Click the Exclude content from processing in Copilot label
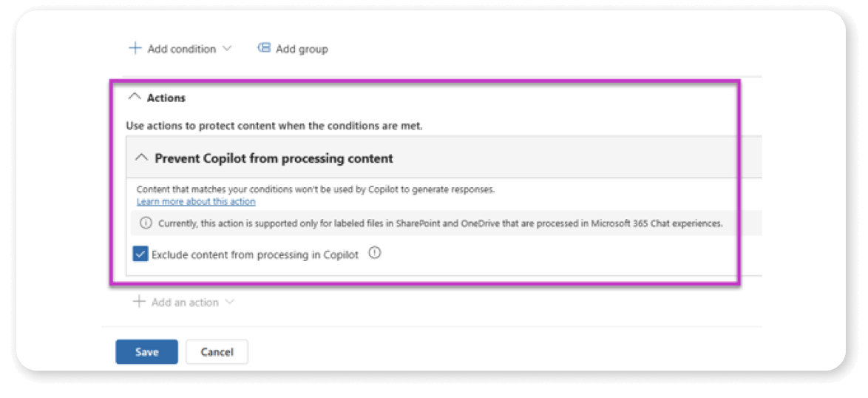 [x=255, y=254]
